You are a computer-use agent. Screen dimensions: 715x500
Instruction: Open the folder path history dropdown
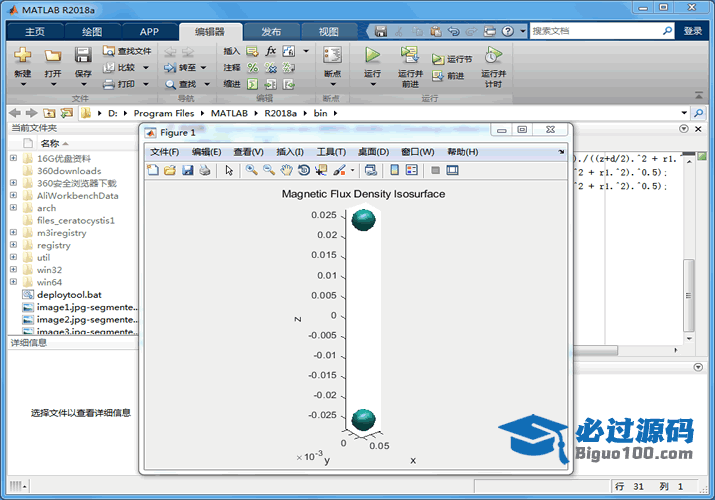[x=684, y=113]
